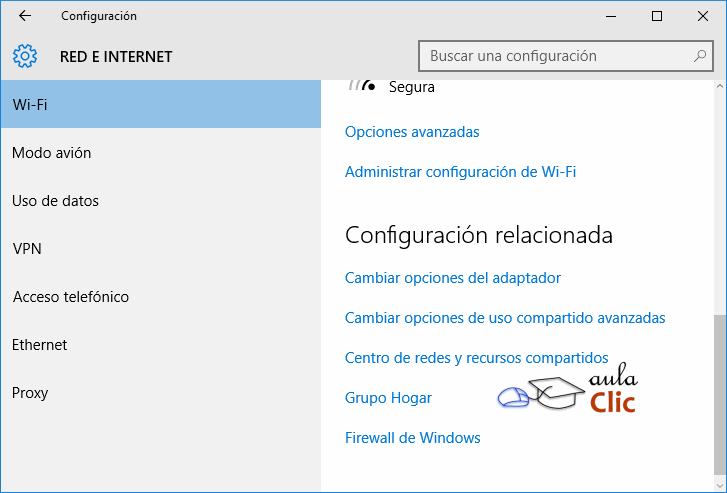Click Cambiar opciones de uso compartido avanzadas
The height and width of the screenshot is (493, 727).
(x=505, y=318)
